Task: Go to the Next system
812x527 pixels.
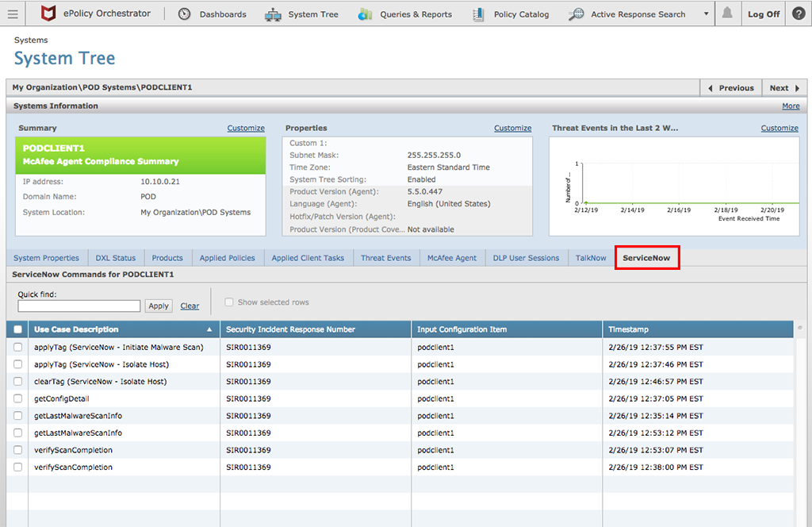Action: (784, 88)
